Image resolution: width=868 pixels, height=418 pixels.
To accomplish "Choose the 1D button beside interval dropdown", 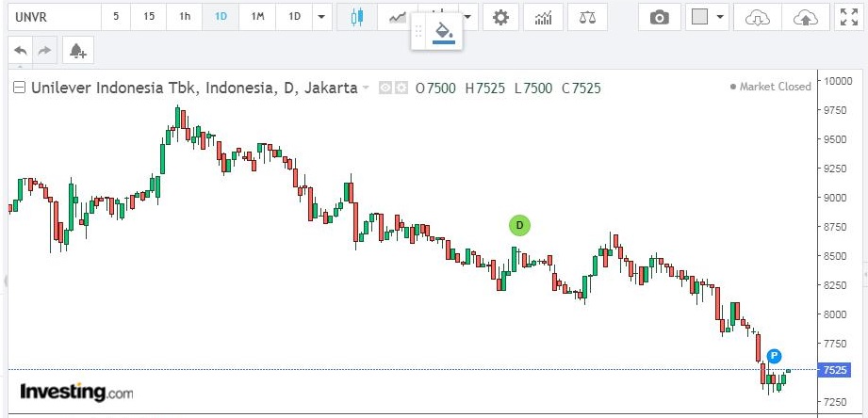I will pos(294,17).
